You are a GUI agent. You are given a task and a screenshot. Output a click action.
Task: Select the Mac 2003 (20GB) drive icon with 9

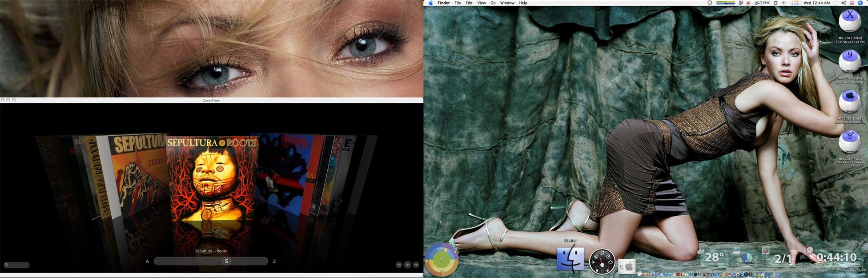[x=850, y=61]
